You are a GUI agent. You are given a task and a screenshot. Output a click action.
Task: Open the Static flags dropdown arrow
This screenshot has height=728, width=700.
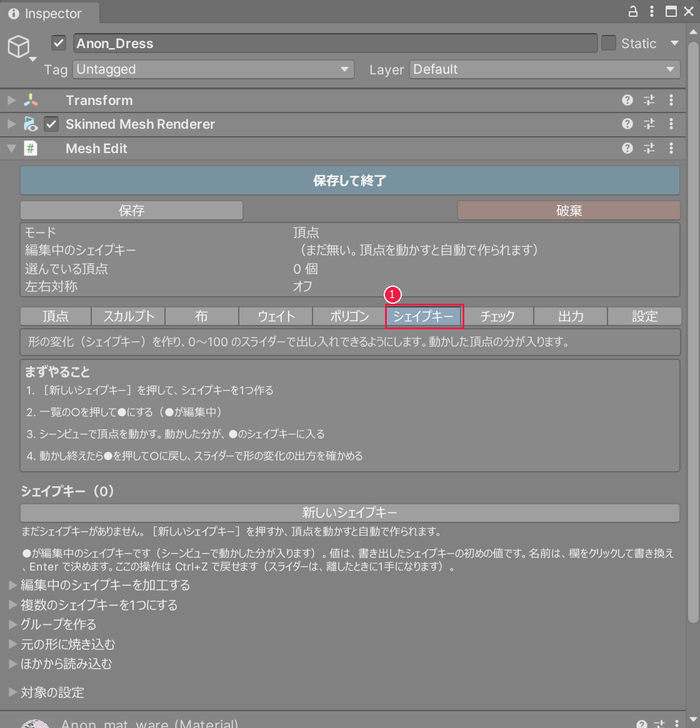674,43
